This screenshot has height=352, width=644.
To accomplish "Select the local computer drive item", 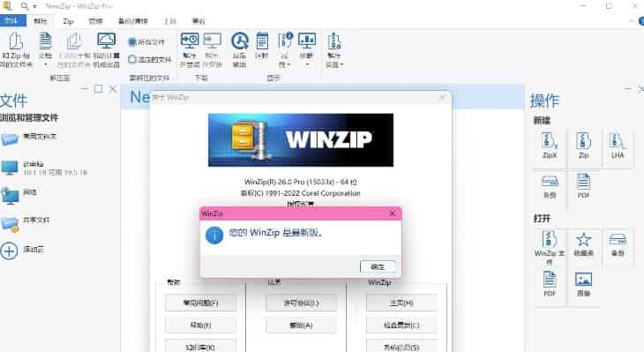I will point(43,169).
